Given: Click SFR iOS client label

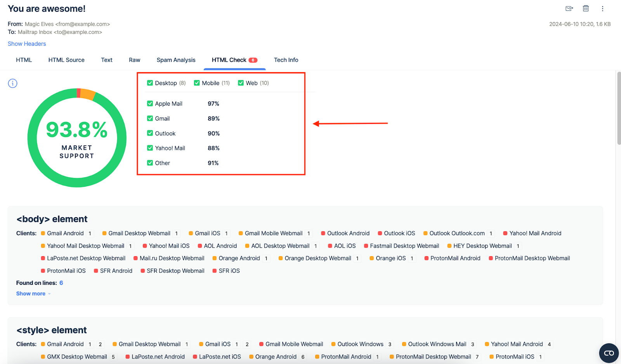Looking at the screenshot, I should tap(229, 270).
